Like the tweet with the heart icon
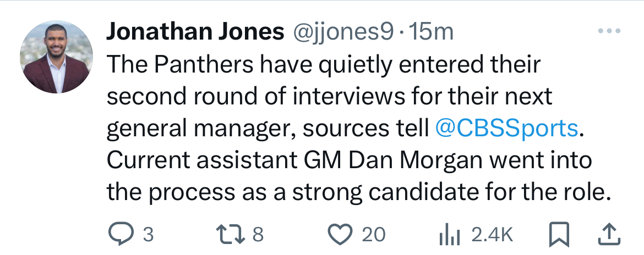Screen dimensions: 644x255 click(x=340, y=235)
